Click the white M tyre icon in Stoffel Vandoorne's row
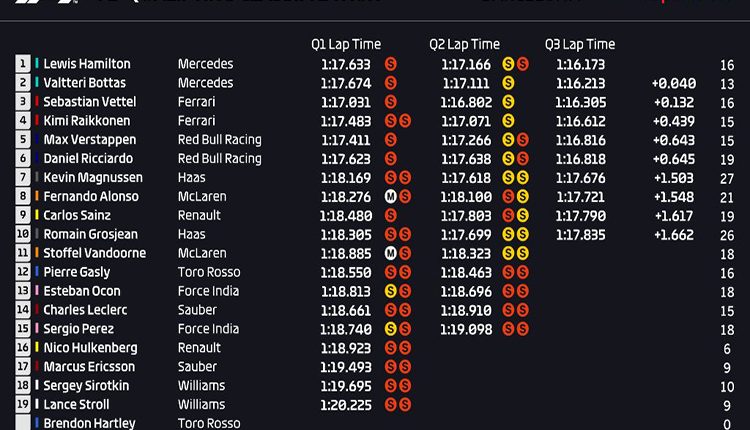The width and height of the screenshot is (750, 430). [390, 254]
